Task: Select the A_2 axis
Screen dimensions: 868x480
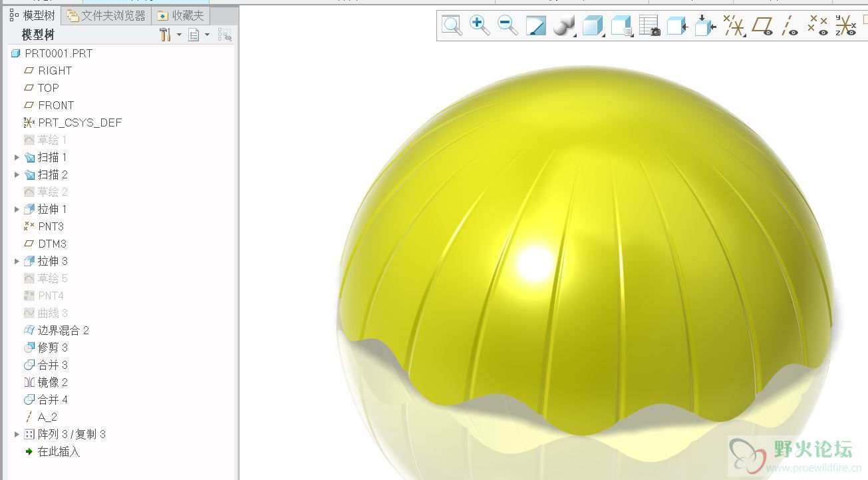Action: (41, 417)
